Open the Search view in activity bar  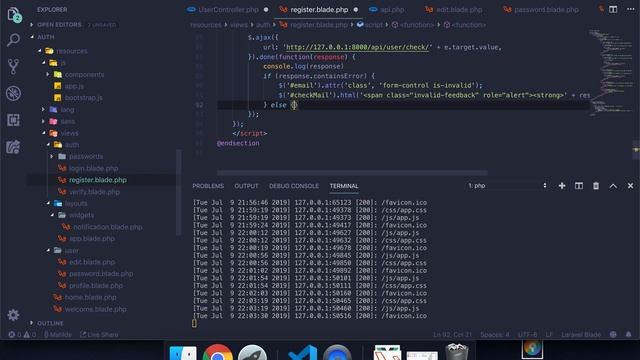point(13,40)
